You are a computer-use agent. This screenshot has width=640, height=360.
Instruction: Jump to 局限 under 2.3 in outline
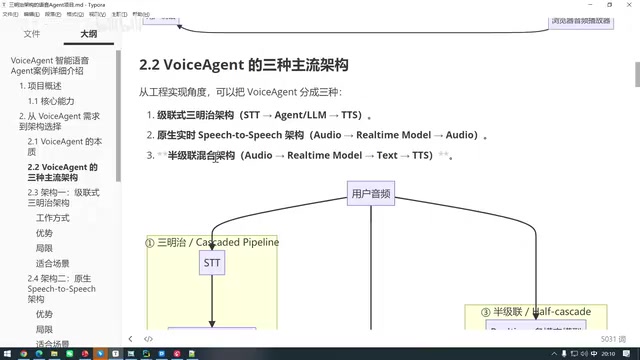point(44,248)
